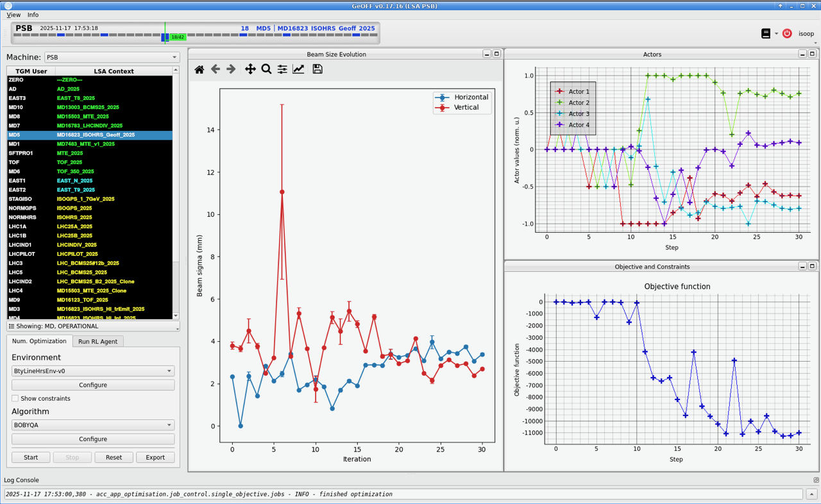Select the NORMHRS ISOHRS_2025 context row
The height and width of the screenshot is (504, 821).
pos(90,217)
